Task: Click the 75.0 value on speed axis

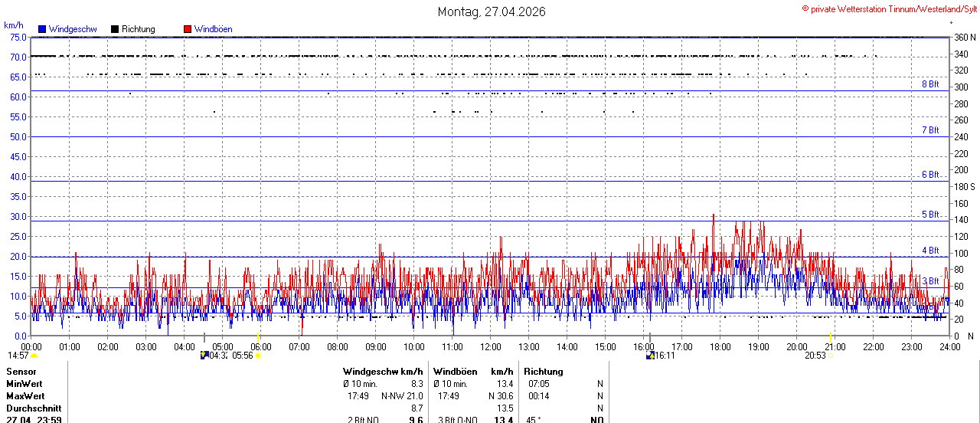Action: [x=18, y=37]
